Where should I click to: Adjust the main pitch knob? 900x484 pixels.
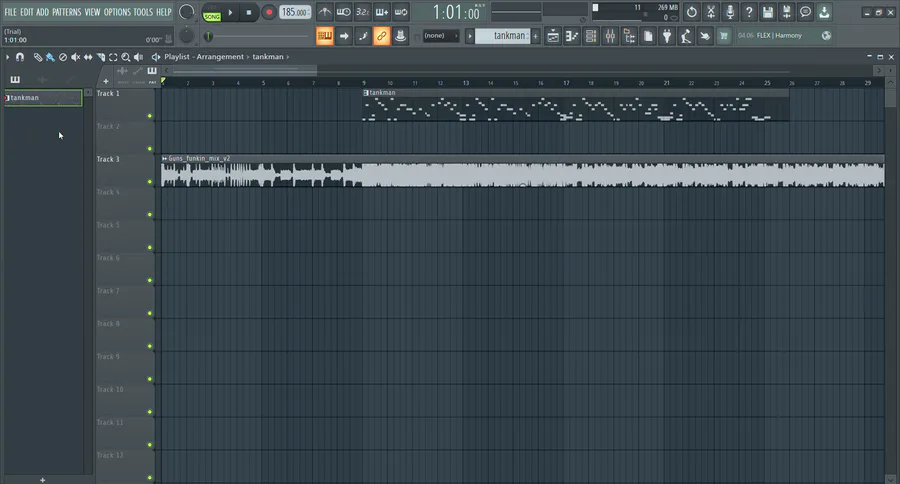(187, 36)
